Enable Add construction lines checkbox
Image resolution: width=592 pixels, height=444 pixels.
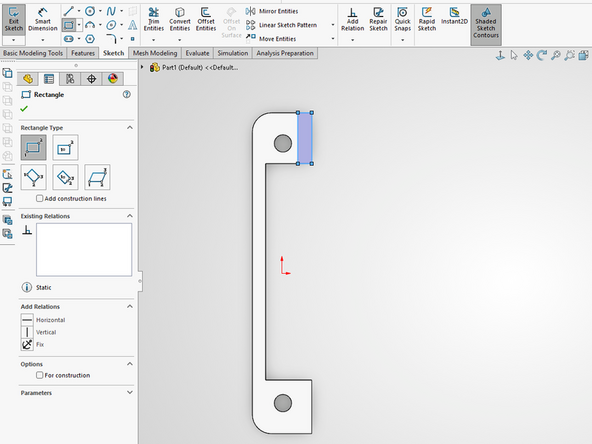40,198
